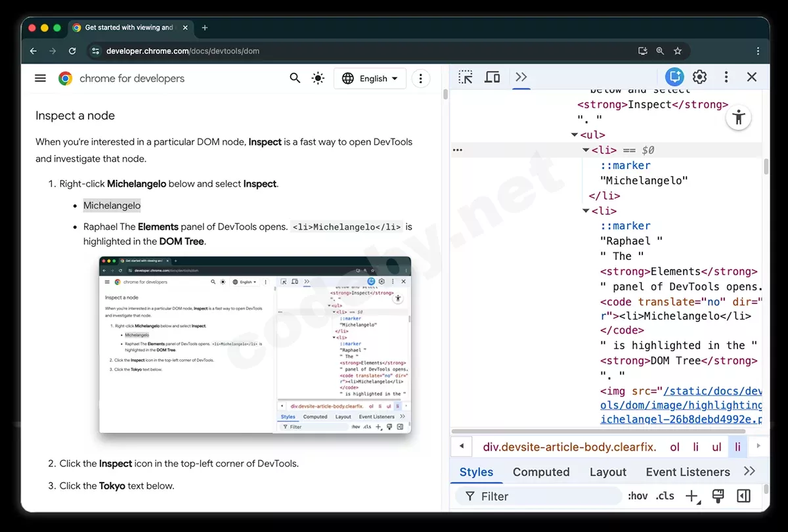Viewport: 788px width, 532px height.
Task: Open DevTools three-dot customize menu
Action: pos(726,77)
